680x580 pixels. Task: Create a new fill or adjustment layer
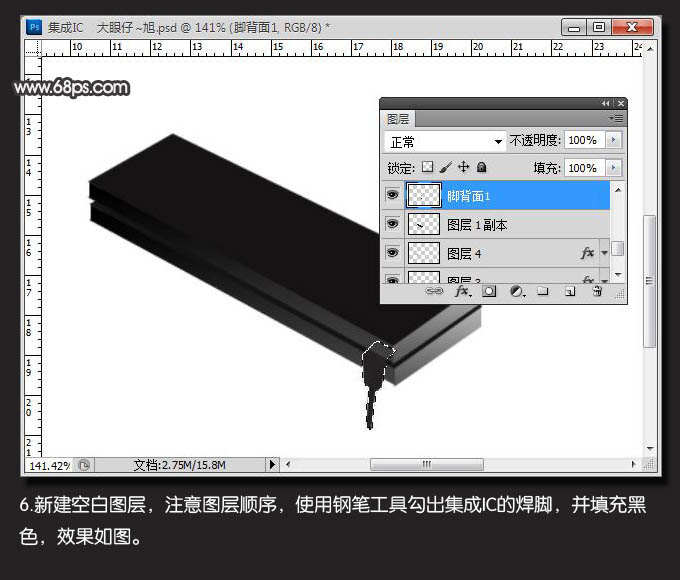(x=517, y=291)
